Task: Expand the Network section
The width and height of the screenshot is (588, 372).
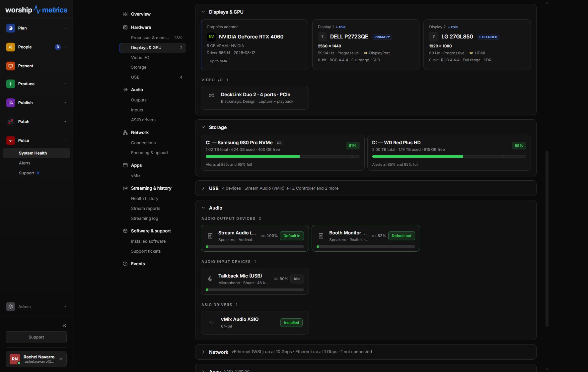Action: (203, 352)
